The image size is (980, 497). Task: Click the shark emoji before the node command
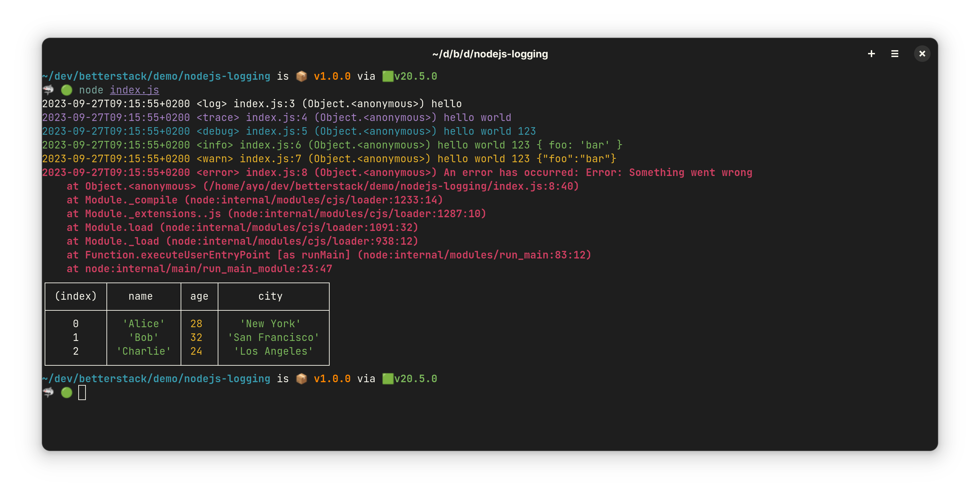[48, 90]
